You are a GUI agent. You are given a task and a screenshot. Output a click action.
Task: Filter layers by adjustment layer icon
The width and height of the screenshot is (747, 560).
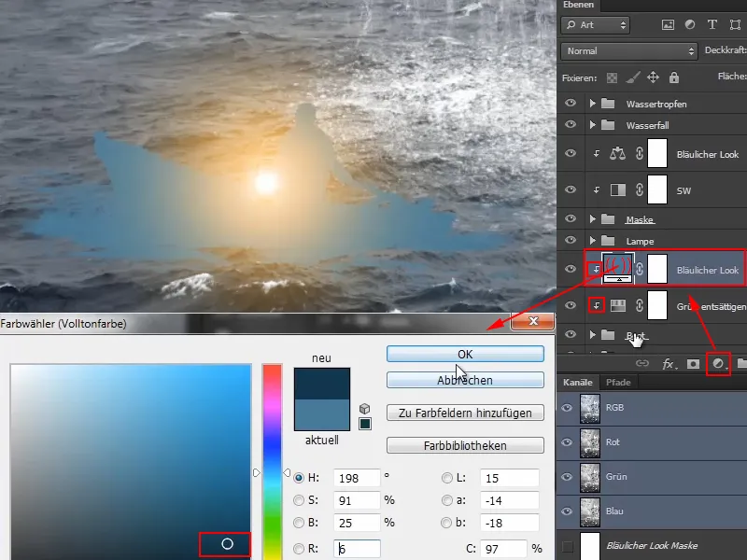point(690,25)
